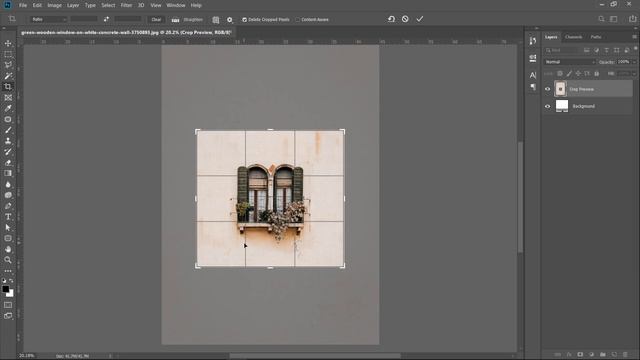
Task: Select the Spot Healing Brush tool
Action: (x=8, y=119)
